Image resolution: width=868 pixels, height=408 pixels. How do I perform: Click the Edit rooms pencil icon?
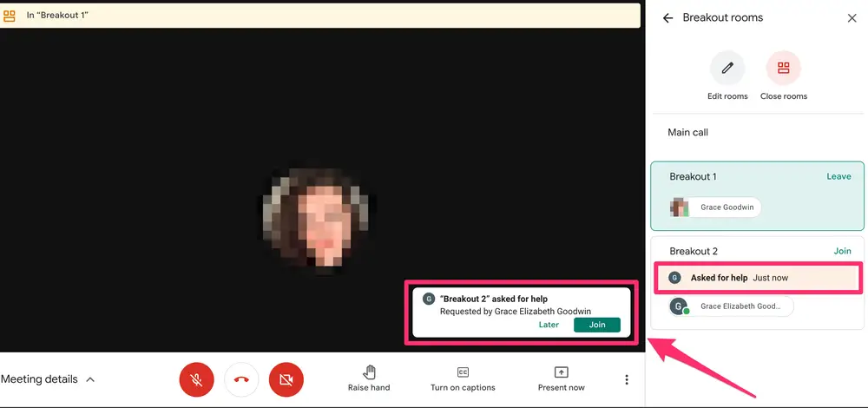727,68
